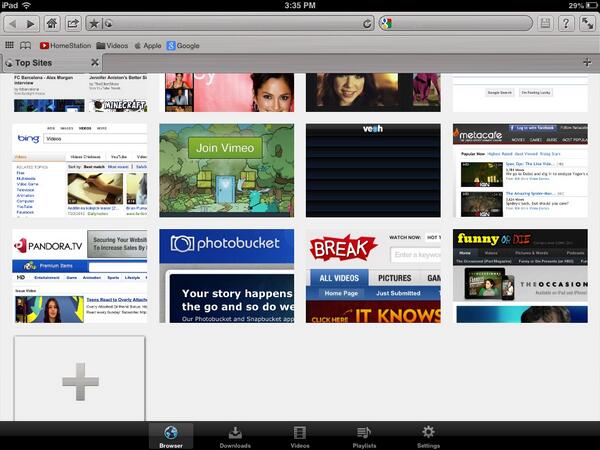This screenshot has height=450, width=600.
Task: Select the Top Sites tab
Action: coord(52,63)
